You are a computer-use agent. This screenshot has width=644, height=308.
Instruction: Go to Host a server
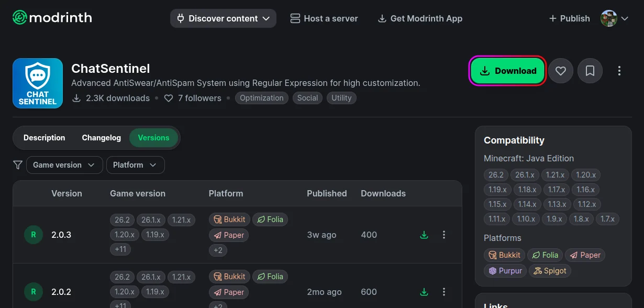coord(324,18)
